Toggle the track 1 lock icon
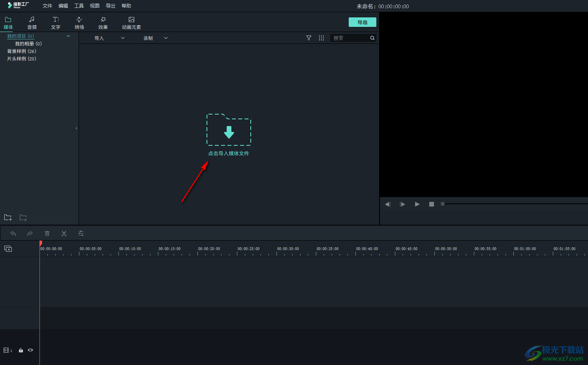The image size is (588, 365). [x=21, y=350]
